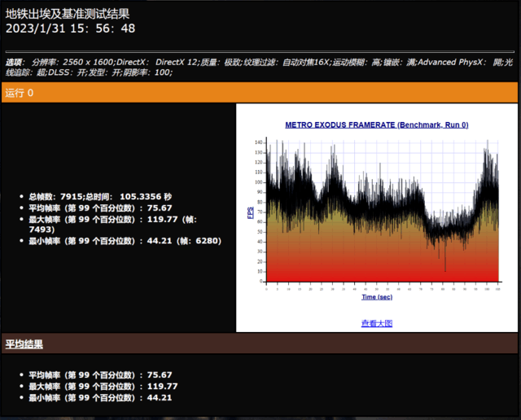521x420 pixels.
Task: Click the run 0 最大帧率 119.77 (帧: 7493) line
Action: pyautogui.click(x=113, y=225)
